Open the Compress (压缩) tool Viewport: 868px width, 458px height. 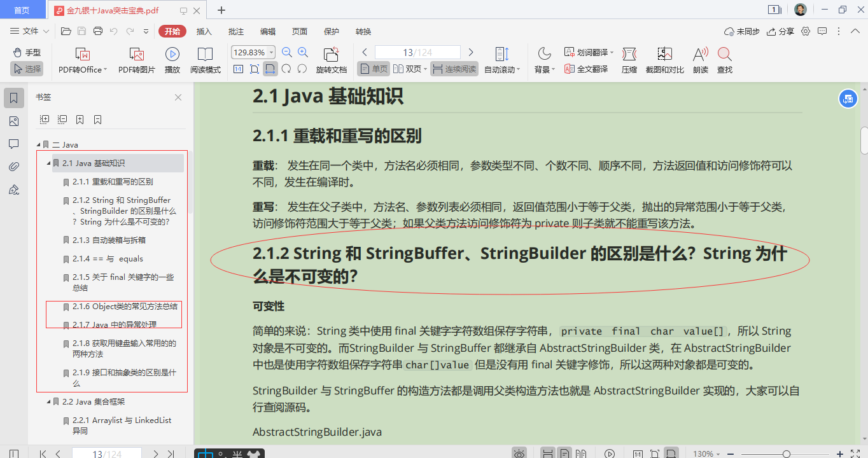pos(629,61)
